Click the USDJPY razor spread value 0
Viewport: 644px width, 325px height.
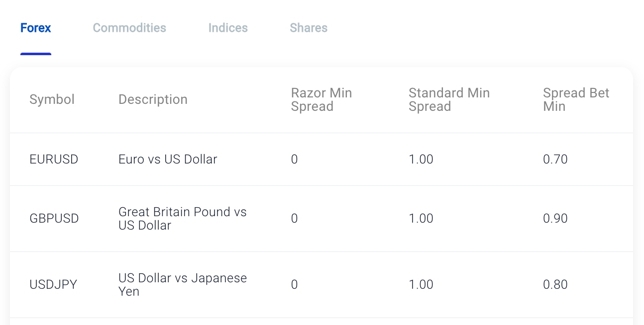(294, 284)
